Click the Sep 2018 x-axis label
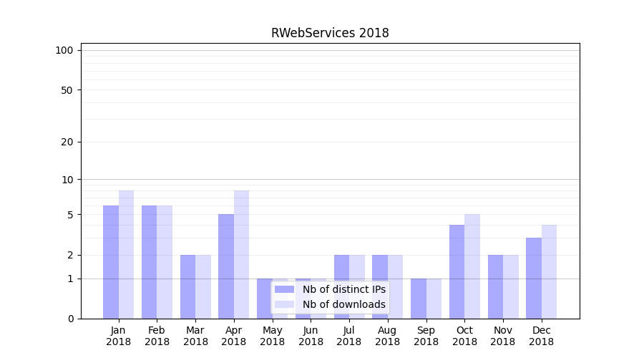The width and height of the screenshot is (644, 358). click(x=426, y=336)
